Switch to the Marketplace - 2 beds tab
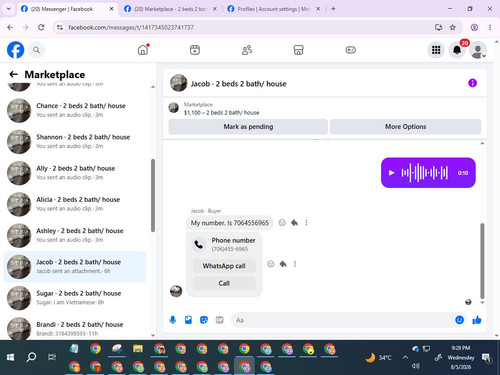Viewport: 500px width, 375px height. 170,9
